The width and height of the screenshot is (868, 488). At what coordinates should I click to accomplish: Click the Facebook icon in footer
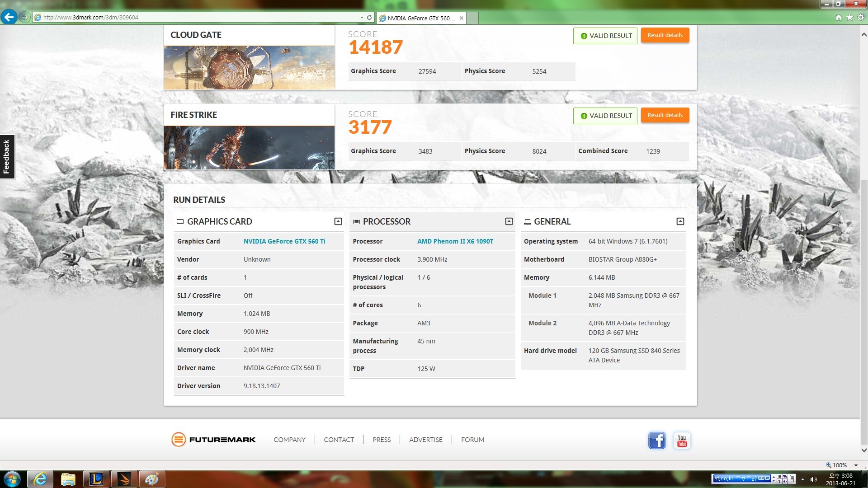coord(656,440)
